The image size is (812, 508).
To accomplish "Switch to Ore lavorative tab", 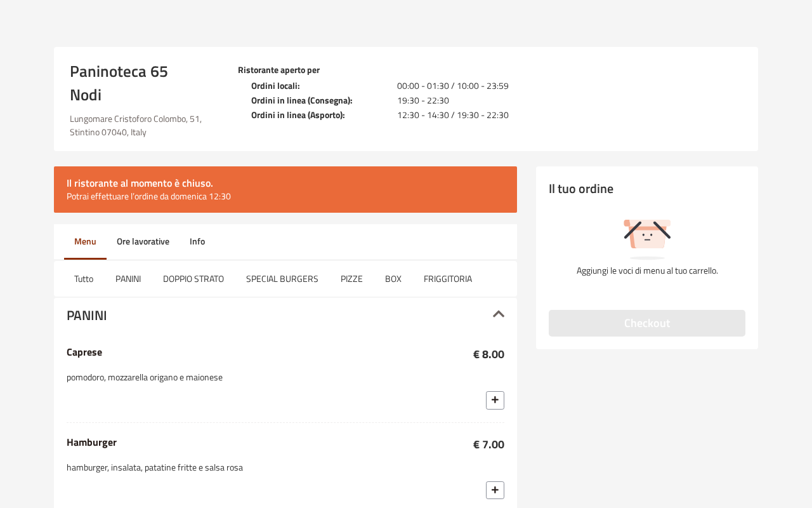I will [143, 241].
